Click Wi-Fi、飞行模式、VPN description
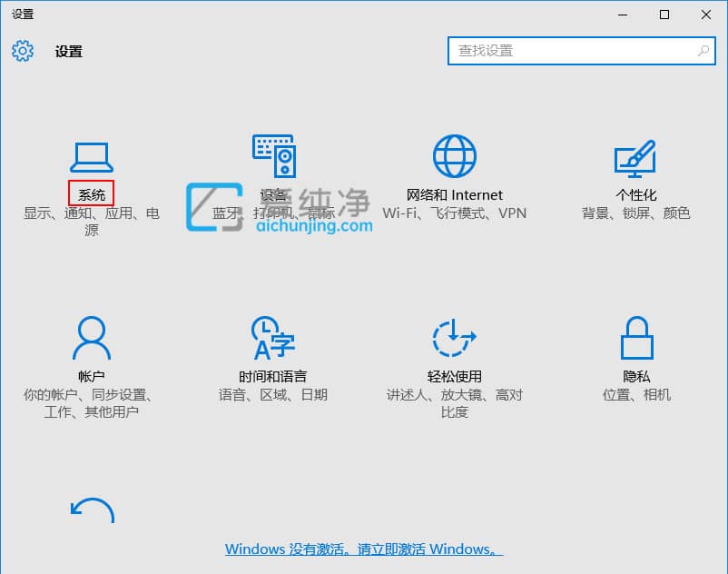 (x=455, y=213)
